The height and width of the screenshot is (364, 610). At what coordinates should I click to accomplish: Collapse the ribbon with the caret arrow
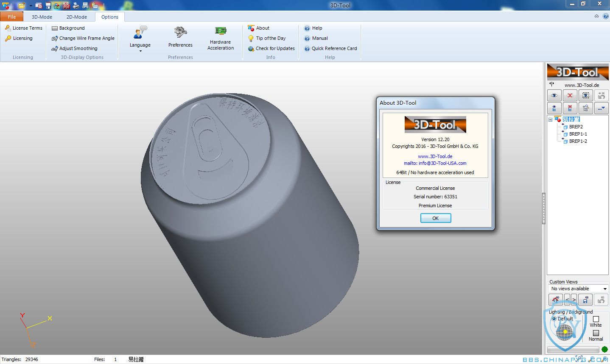pos(596,16)
